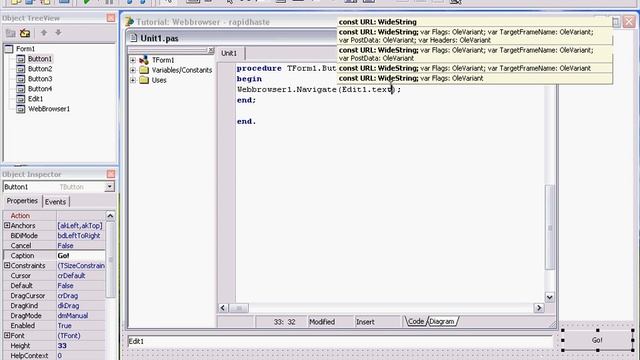This screenshot has width=640, height=360.
Task: Click the Variables/Constants folder label
Action: 182,70
